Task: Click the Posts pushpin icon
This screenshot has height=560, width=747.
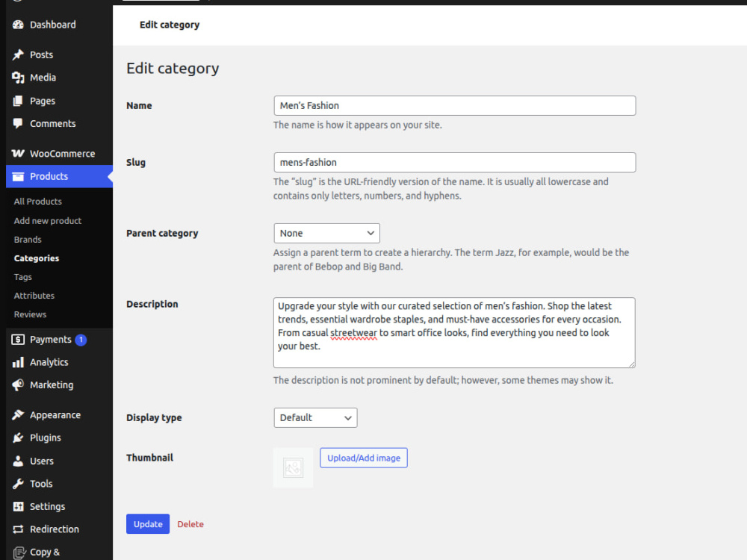Action: point(18,55)
